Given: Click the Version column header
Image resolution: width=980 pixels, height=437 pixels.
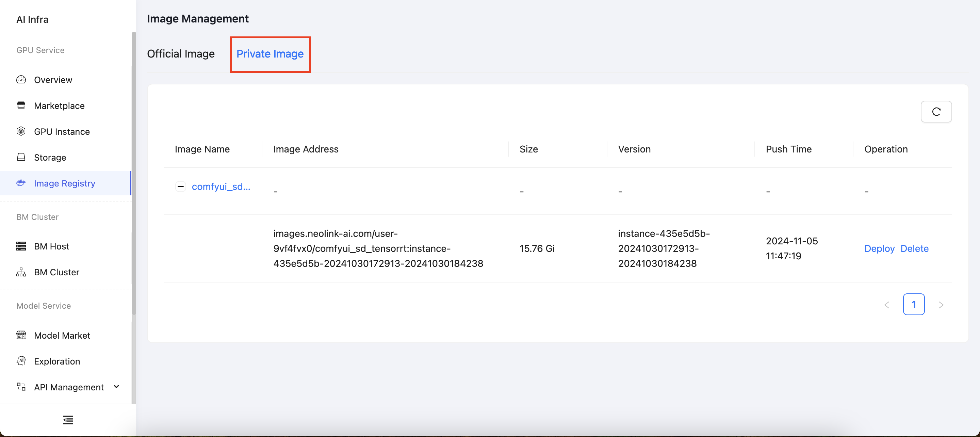Looking at the screenshot, I should 634,149.
